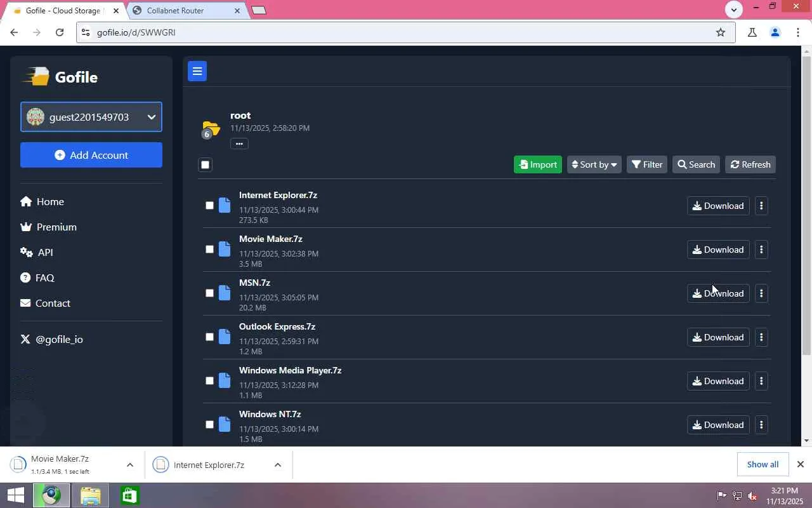Click the green Import button

(x=537, y=164)
